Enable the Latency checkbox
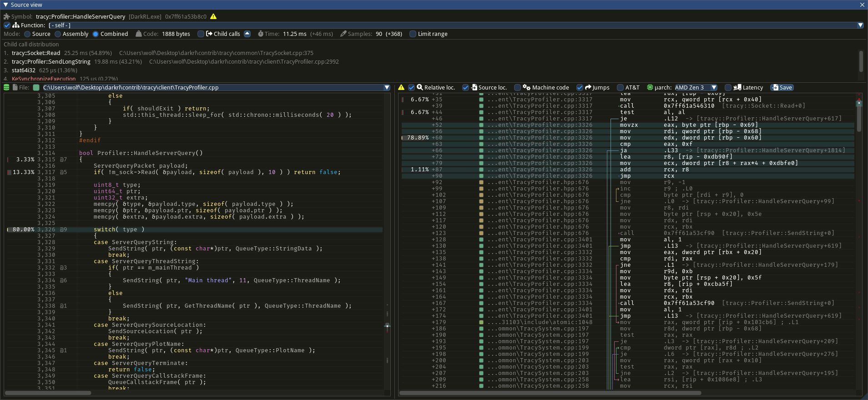Image resolution: width=868 pixels, height=400 pixels. (x=728, y=87)
